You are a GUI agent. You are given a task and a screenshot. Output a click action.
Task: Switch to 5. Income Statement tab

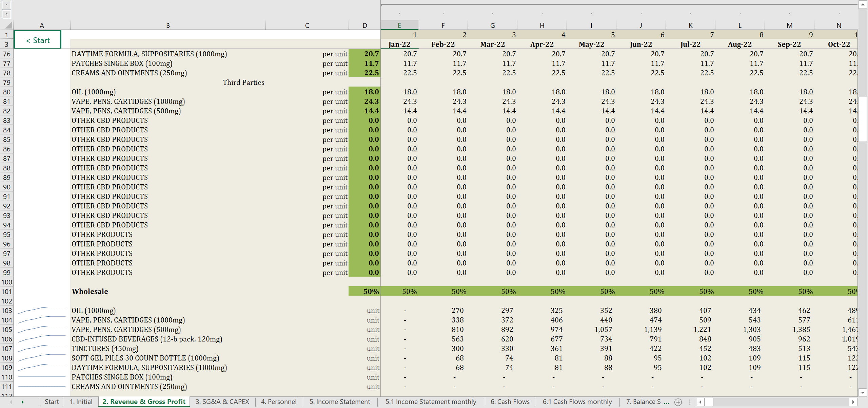(339, 402)
